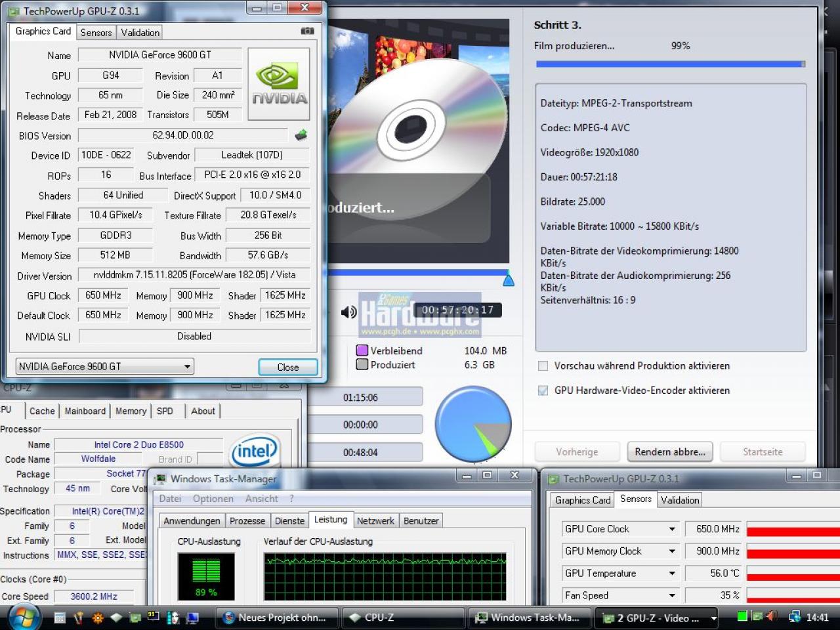Click the pie chart of disc space

pos(473,424)
